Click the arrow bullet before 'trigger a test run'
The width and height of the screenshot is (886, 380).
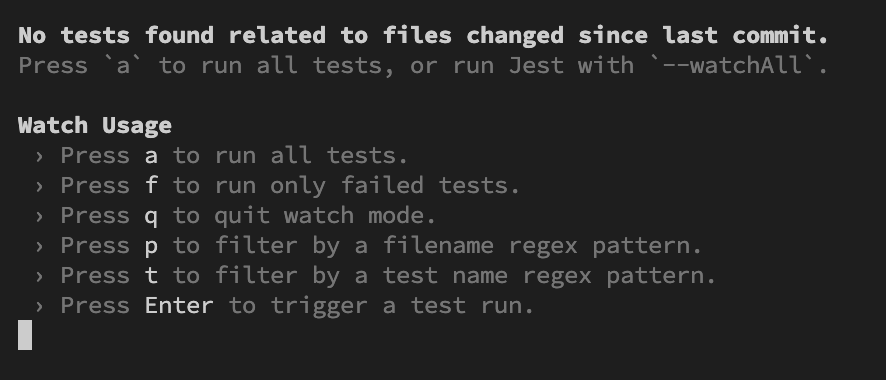pyautogui.click(x=39, y=305)
